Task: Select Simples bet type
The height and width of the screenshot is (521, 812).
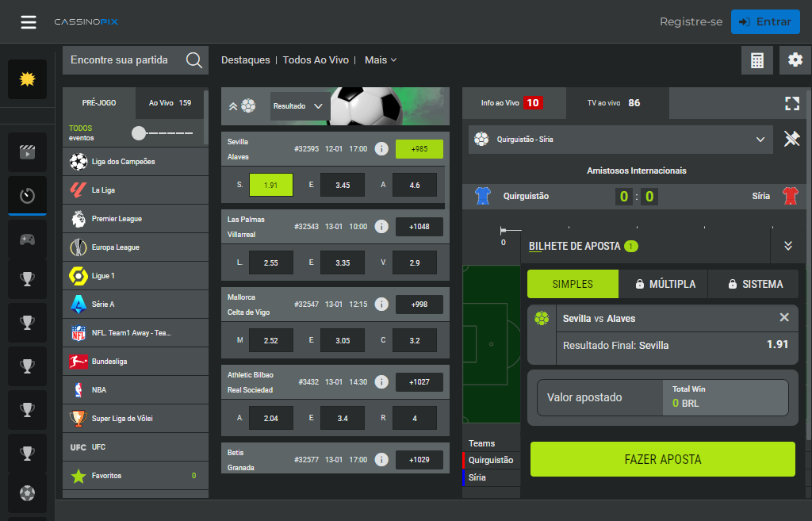Action: point(573,284)
